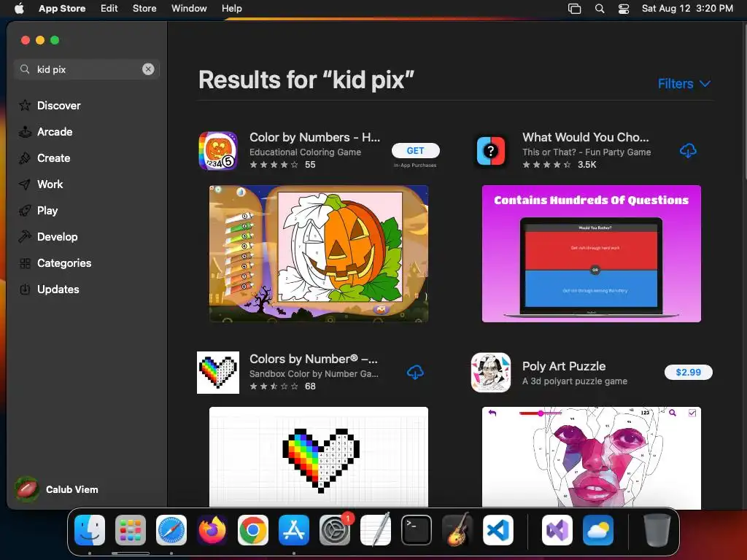Image resolution: width=747 pixels, height=560 pixels.
Task: Launch GarageBand from the Dock
Action: coord(457,530)
